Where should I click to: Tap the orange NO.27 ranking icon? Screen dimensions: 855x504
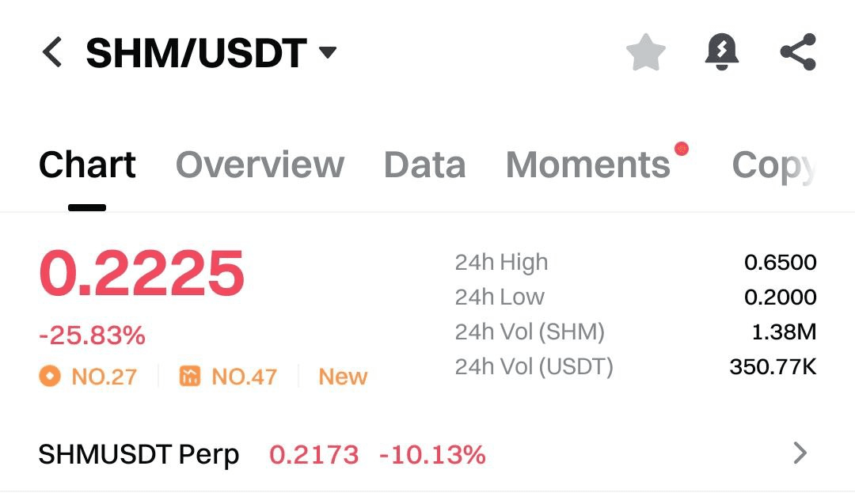[x=50, y=376]
